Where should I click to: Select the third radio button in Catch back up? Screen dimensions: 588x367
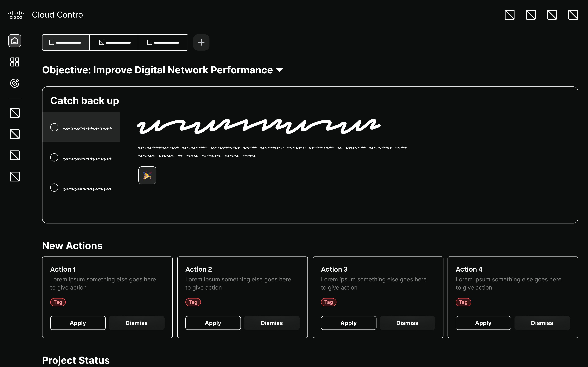[54, 187]
